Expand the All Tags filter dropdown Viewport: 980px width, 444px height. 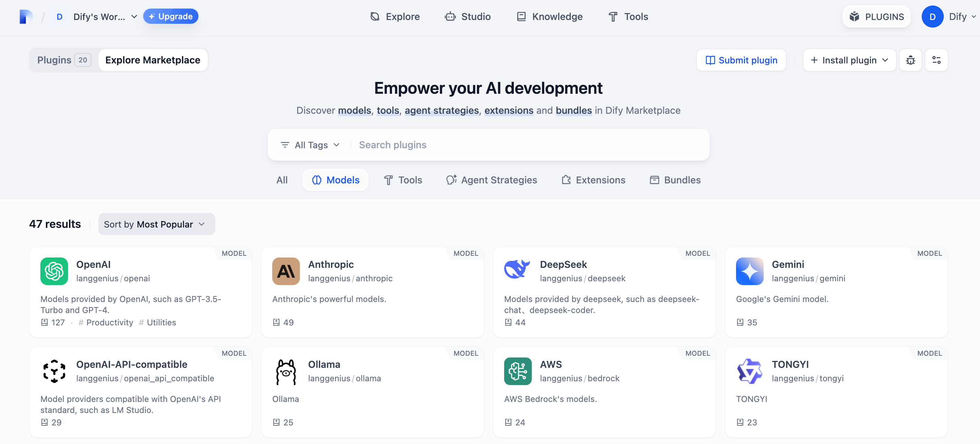point(310,145)
